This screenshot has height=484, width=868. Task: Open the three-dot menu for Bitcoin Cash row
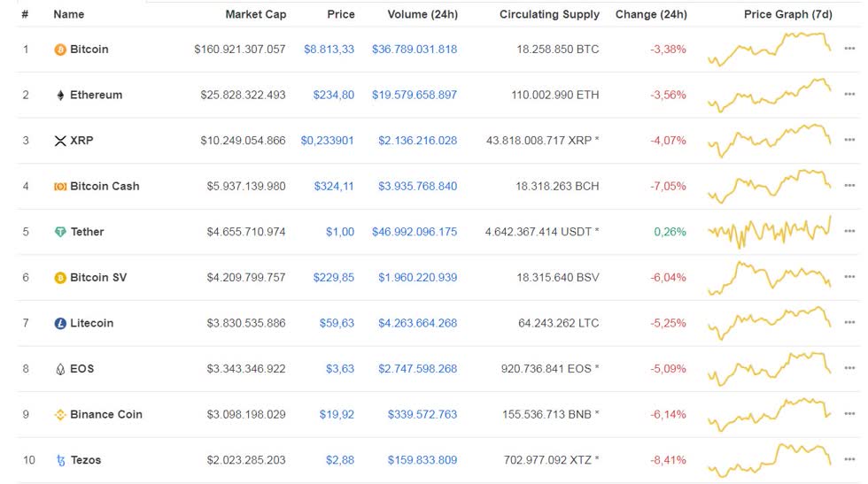(849, 185)
